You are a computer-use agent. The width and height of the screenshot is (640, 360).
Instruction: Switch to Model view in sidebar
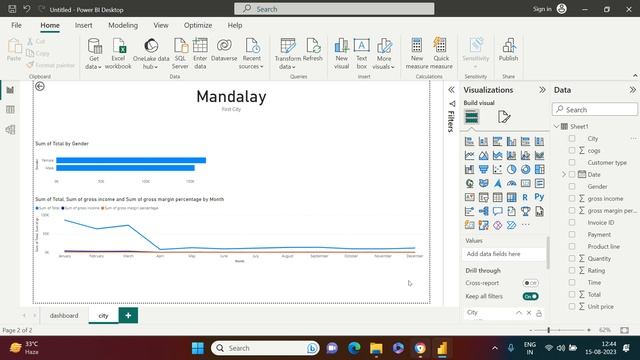click(10, 129)
